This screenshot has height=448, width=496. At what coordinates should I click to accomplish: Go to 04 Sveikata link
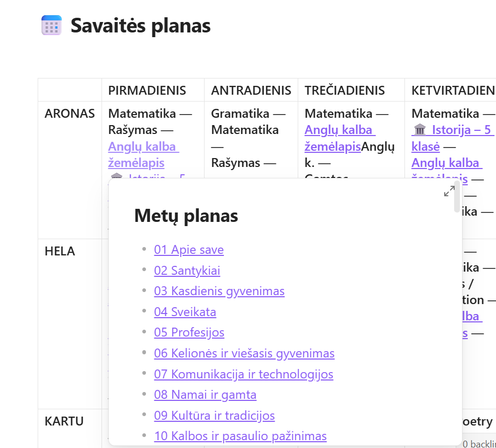[x=185, y=312]
